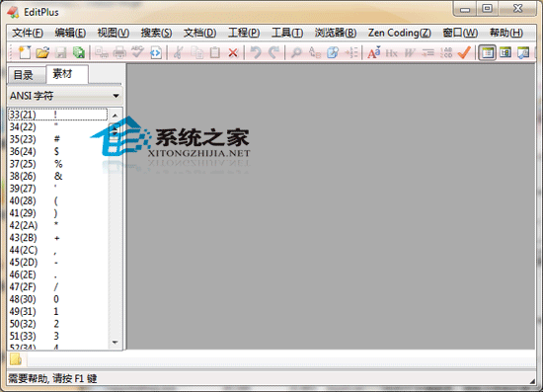Image resolution: width=543 pixels, height=392 pixels.
Task: Open the 工具(T) menu
Action: click(287, 33)
